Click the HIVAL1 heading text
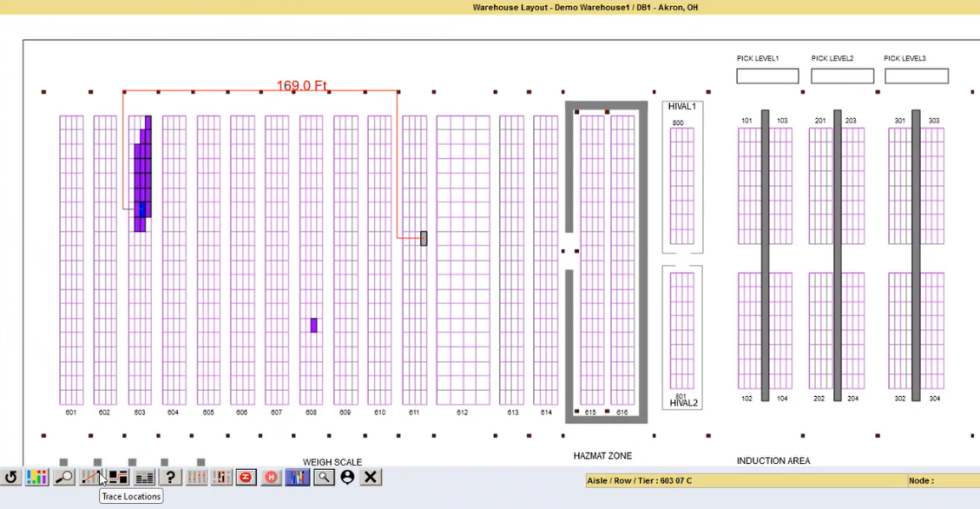Screen dimensions: 980x509 tap(682, 106)
